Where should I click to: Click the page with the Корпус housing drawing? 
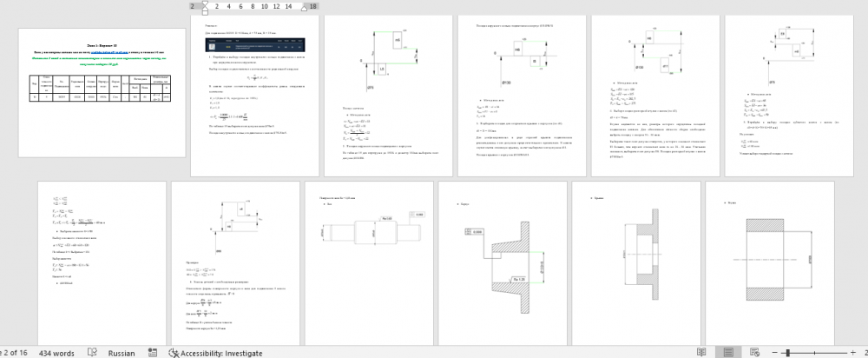pyautogui.click(x=499, y=261)
